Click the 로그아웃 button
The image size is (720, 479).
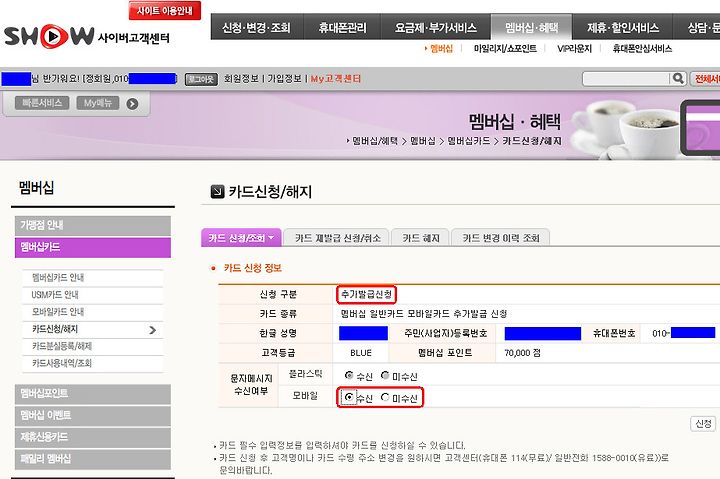tap(201, 79)
